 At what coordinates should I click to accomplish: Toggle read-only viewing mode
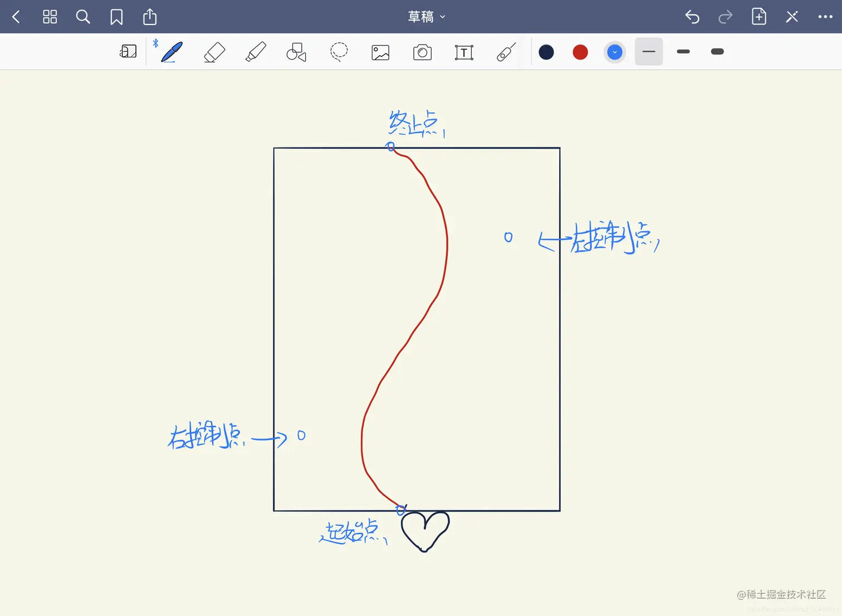[x=791, y=17]
